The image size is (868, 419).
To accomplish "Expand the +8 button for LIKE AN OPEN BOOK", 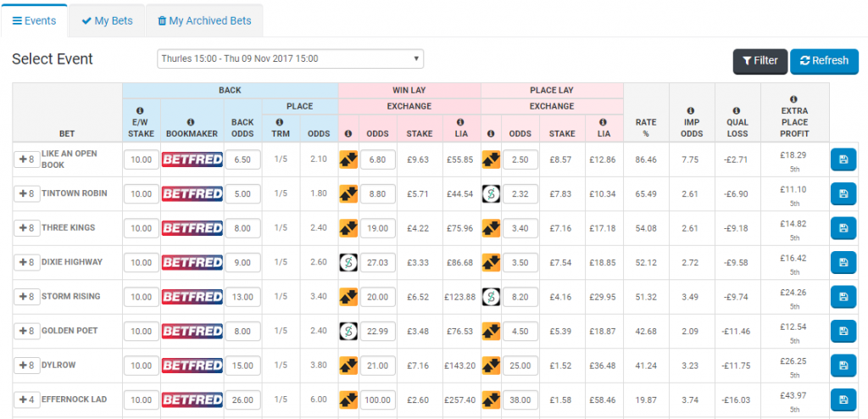I will [x=26, y=159].
